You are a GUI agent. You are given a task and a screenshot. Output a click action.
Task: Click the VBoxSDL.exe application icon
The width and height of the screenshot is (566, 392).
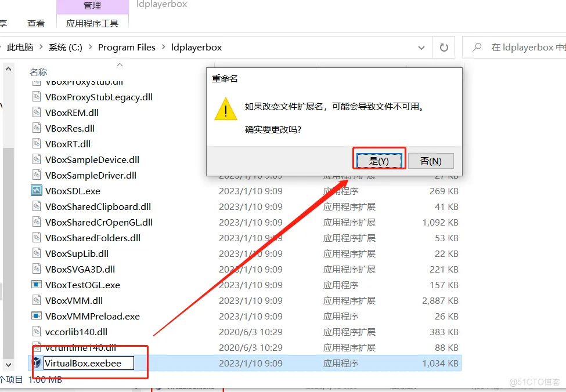click(36, 190)
